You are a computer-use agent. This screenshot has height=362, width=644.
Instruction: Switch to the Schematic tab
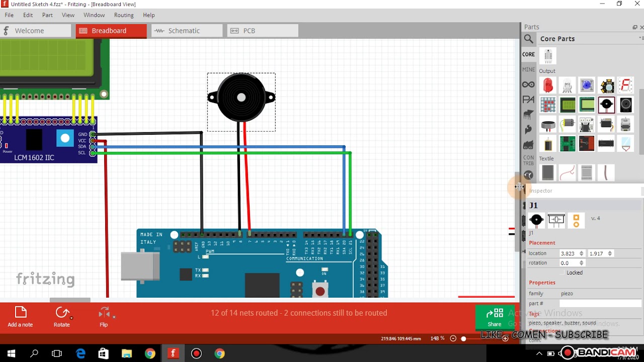(187, 31)
